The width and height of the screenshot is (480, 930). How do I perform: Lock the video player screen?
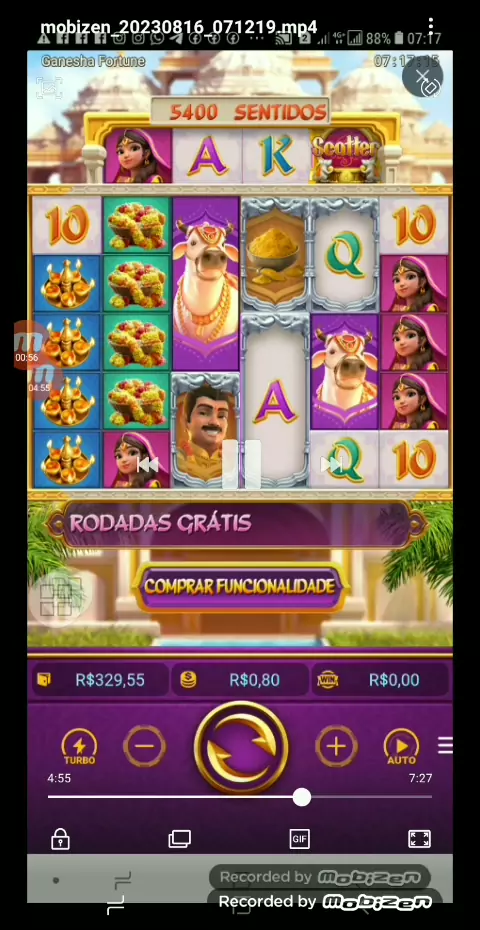click(60, 839)
